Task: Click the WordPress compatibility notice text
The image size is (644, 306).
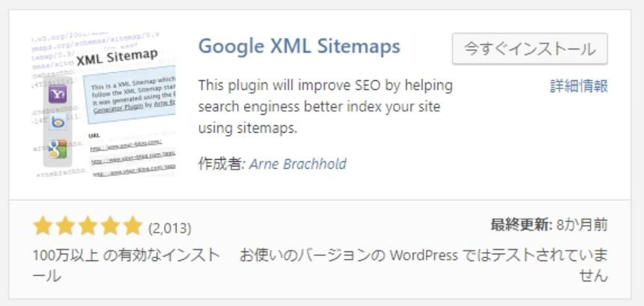Action: click(423, 265)
